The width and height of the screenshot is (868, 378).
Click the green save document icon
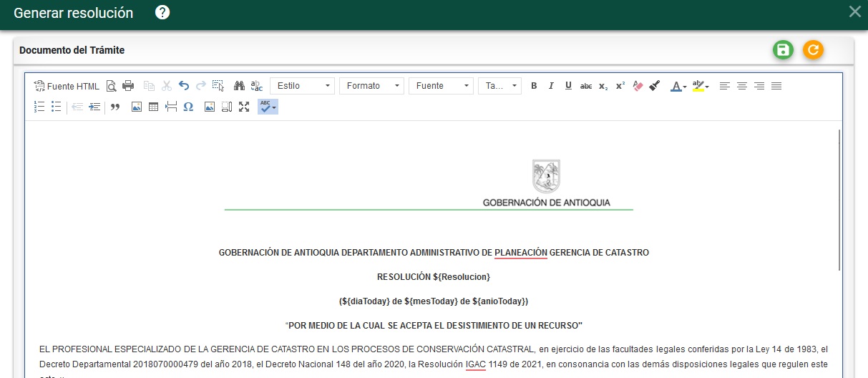pyautogui.click(x=783, y=50)
